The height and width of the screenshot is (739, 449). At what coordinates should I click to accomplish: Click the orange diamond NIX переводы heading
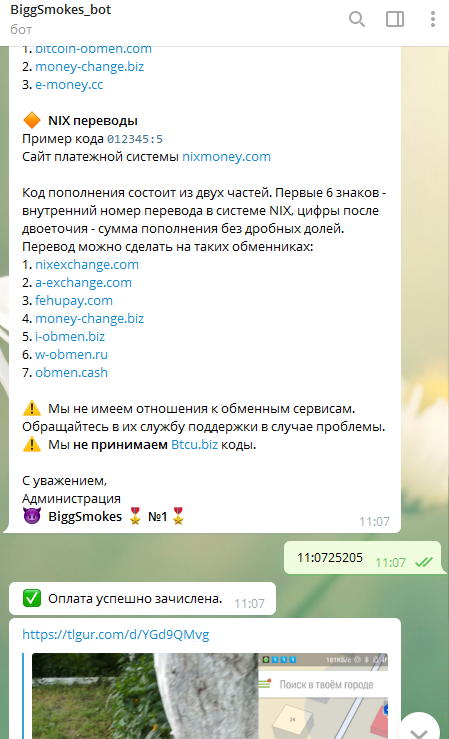pos(80,121)
